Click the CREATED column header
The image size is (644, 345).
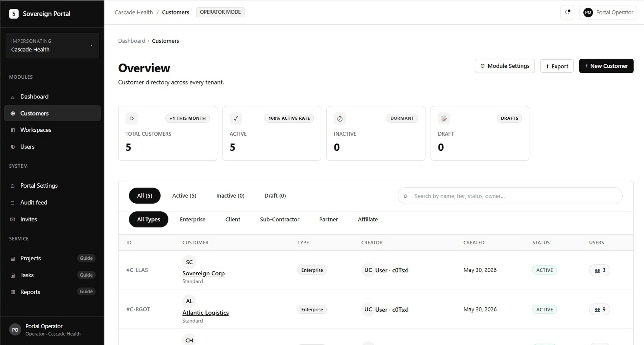tap(474, 243)
